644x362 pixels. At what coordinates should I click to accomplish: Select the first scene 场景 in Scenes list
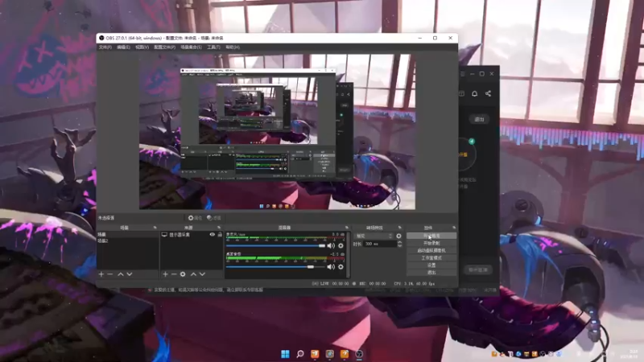127,234
